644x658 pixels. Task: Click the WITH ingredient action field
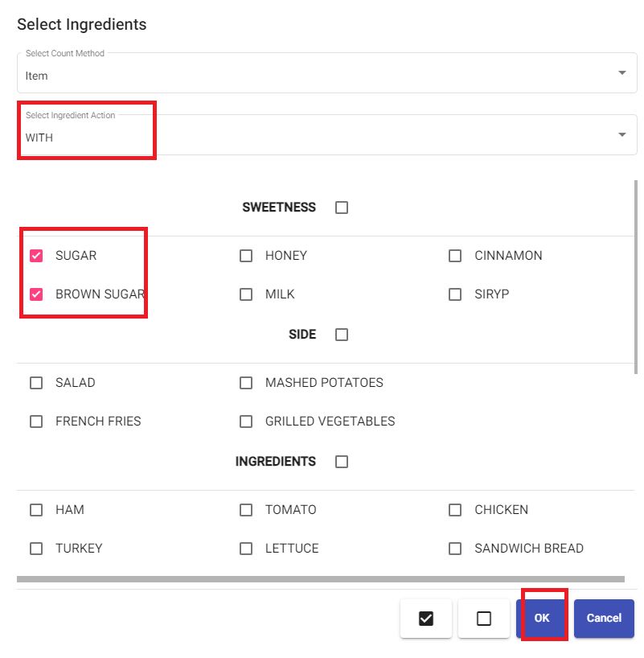(x=327, y=134)
